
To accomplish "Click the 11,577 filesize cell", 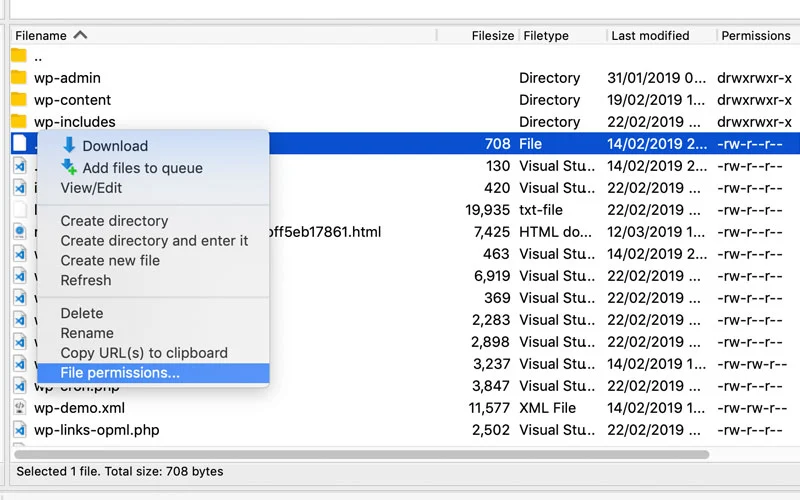I will pyautogui.click(x=489, y=408).
